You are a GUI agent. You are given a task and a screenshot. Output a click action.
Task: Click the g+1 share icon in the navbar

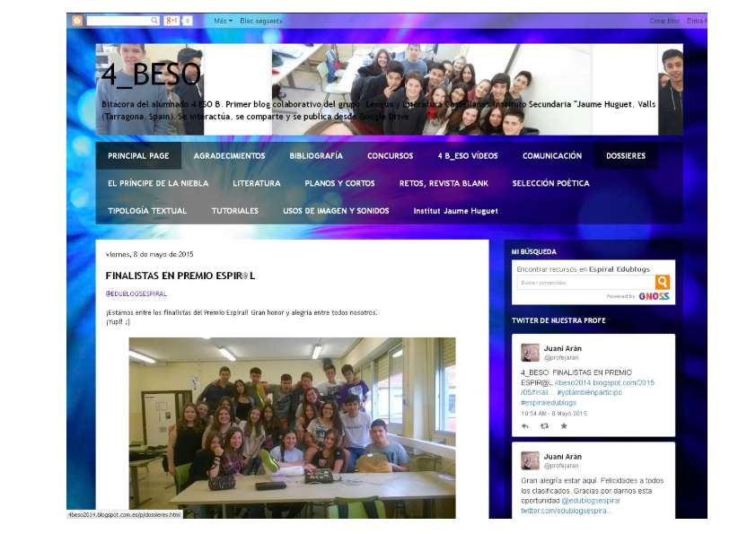point(171,19)
